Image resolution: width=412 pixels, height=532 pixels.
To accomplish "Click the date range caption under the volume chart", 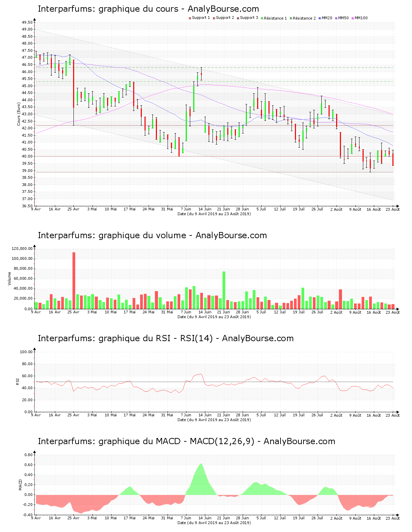I will coord(214,317).
